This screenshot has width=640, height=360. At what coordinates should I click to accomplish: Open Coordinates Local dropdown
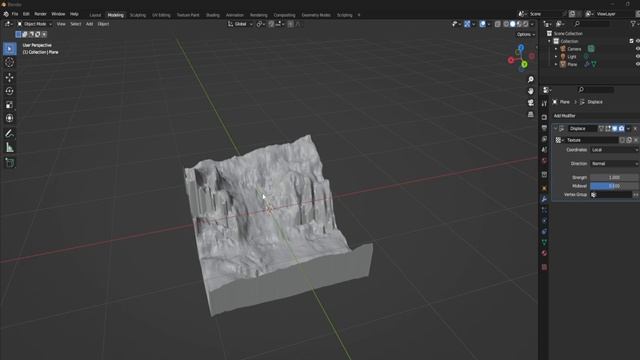(x=614, y=150)
